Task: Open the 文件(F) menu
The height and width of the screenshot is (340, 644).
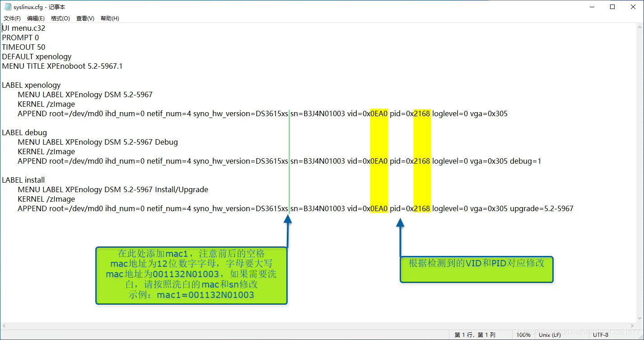Action: tap(12, 19)
